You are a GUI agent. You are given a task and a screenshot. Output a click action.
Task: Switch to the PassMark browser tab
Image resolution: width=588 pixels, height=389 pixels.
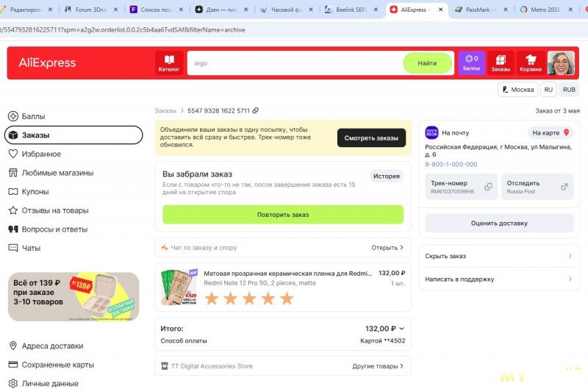[481, 10]
